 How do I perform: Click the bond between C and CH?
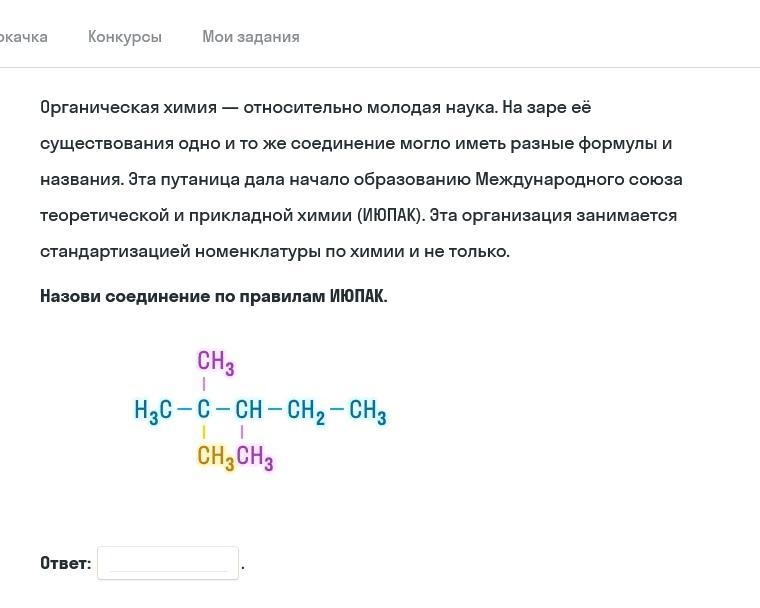click(224, 409)
